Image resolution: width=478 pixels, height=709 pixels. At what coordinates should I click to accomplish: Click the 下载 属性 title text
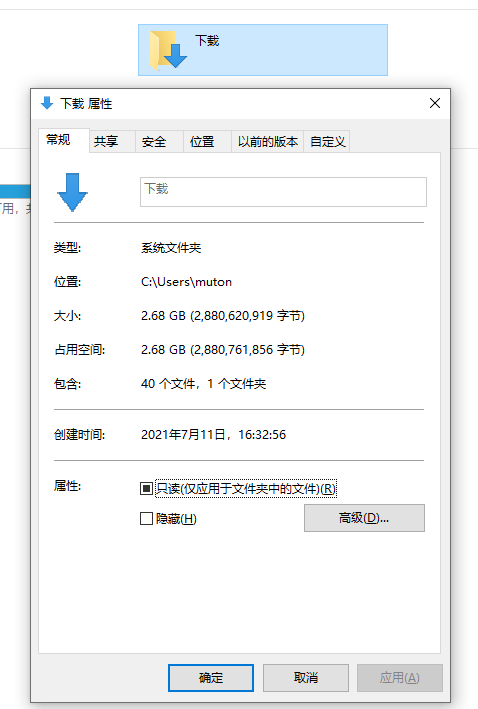click(86, 104)
